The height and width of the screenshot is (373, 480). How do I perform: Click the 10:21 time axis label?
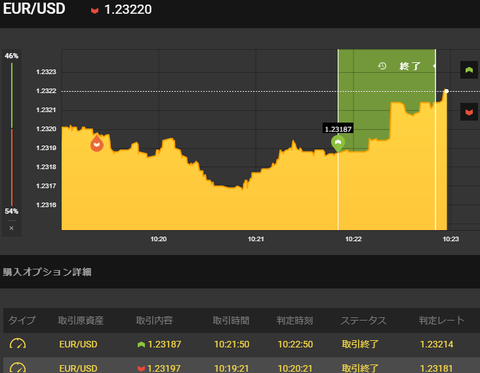pos(256,239)
